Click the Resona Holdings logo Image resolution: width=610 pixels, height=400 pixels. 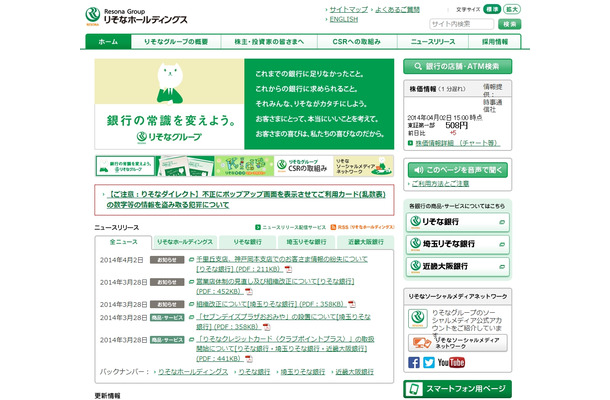136,16
